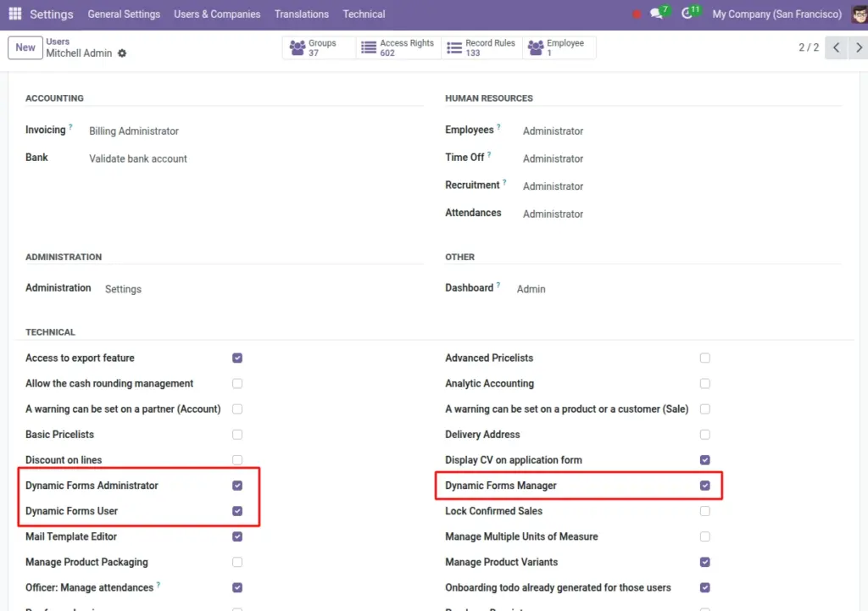Open Translations menu
868x611 pixels.
[x=302, y=14]
